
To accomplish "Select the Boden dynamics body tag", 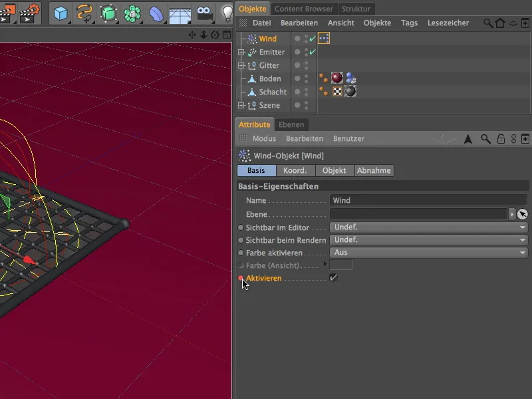I will pyautogui.click(x=351, y=78).
